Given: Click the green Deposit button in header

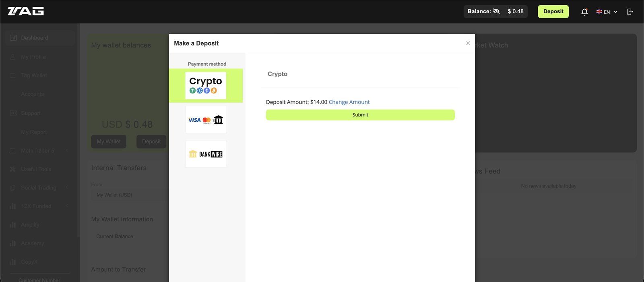Looking at the screenshot, I should tap(553, 11).
